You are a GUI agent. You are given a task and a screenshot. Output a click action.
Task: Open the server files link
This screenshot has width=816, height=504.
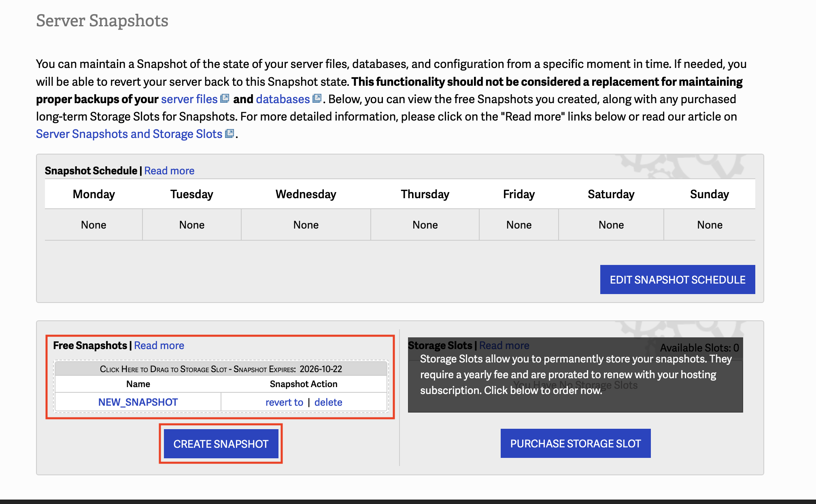coord(189,99)
